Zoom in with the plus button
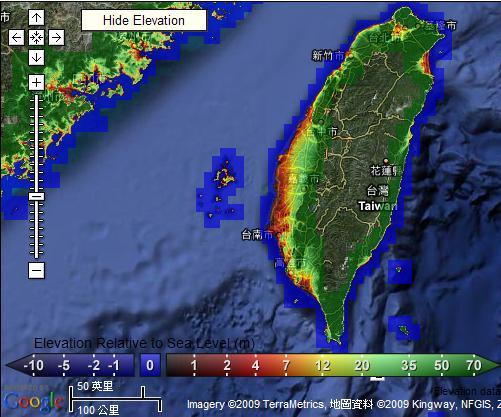Screen dimensions: 501x417 pyautogui.click(x=36, y=82)
